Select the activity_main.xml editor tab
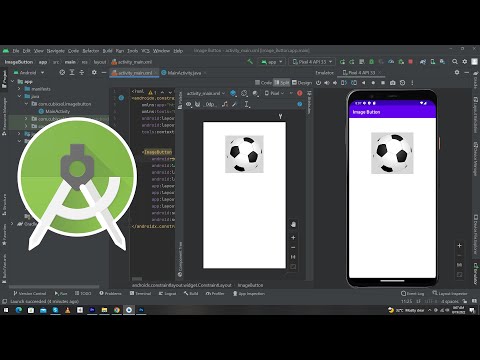The image size is (480, 360). click(x=134, y=73)
